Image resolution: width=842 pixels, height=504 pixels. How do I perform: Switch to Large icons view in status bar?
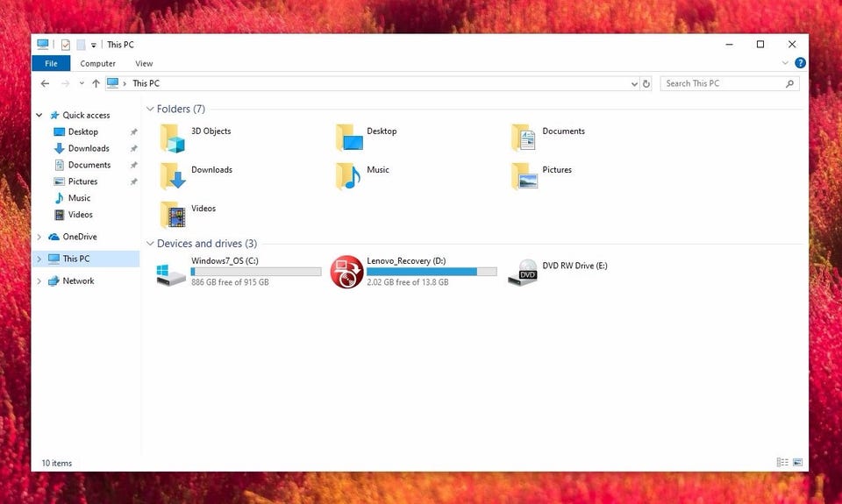797,462
